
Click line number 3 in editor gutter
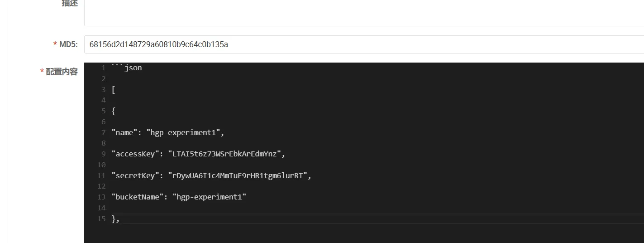pos(103,89)
